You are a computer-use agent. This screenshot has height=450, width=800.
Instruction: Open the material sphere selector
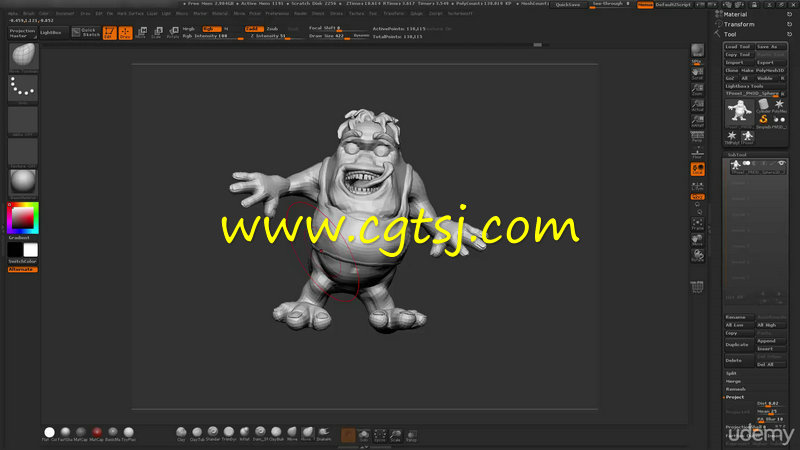[23, 184]
